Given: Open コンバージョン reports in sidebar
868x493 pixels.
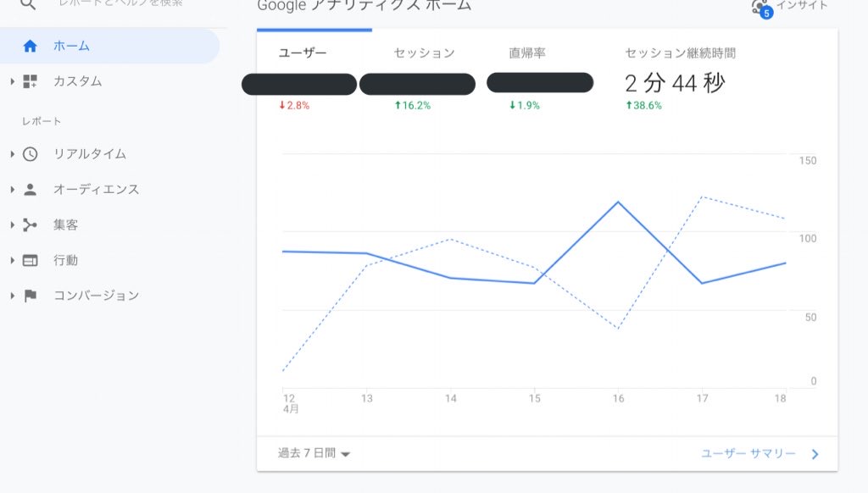Looking at the screenshot, I should pos(96,296).
